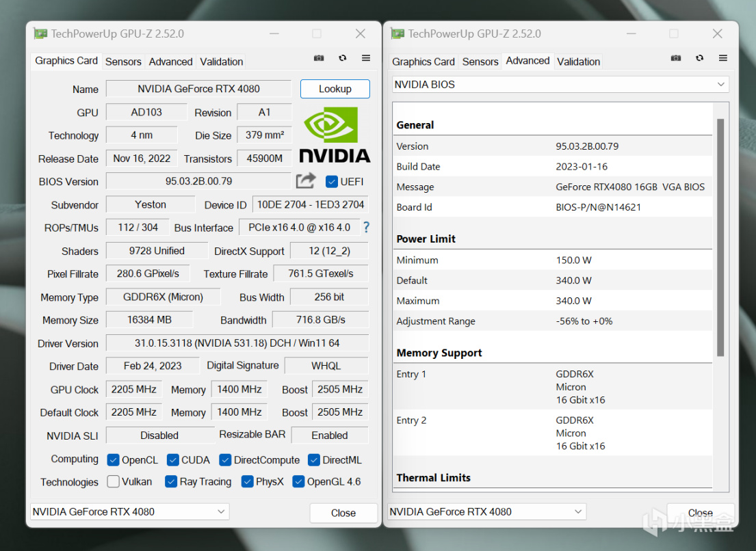Click the NVIDIA logo image
The width and height of the screenshot is (756, 551).
pyautogui.click(x=335, y=135)
